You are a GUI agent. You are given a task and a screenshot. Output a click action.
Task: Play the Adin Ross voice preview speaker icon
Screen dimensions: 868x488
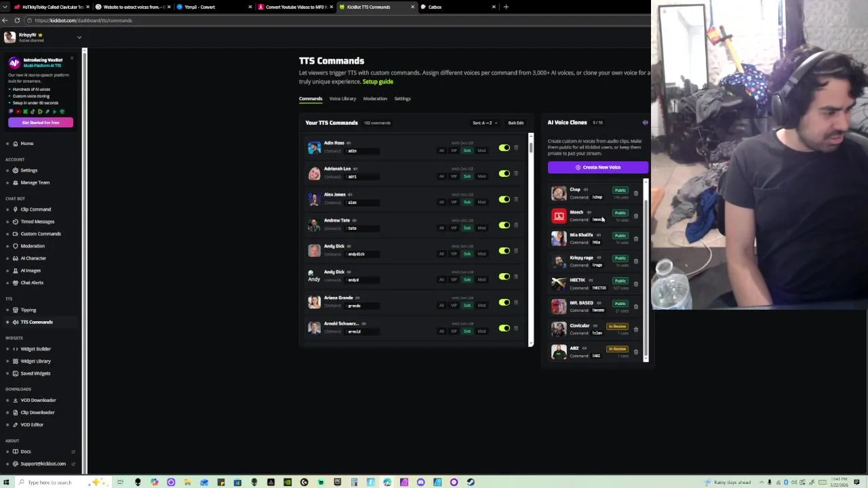pos(349,143)
